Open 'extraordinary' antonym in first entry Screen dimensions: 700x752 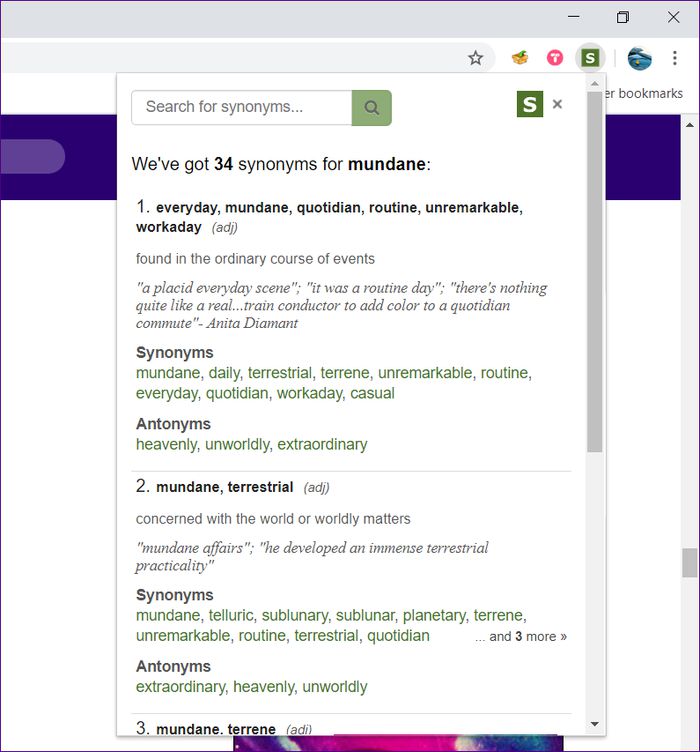pos(322,445)
